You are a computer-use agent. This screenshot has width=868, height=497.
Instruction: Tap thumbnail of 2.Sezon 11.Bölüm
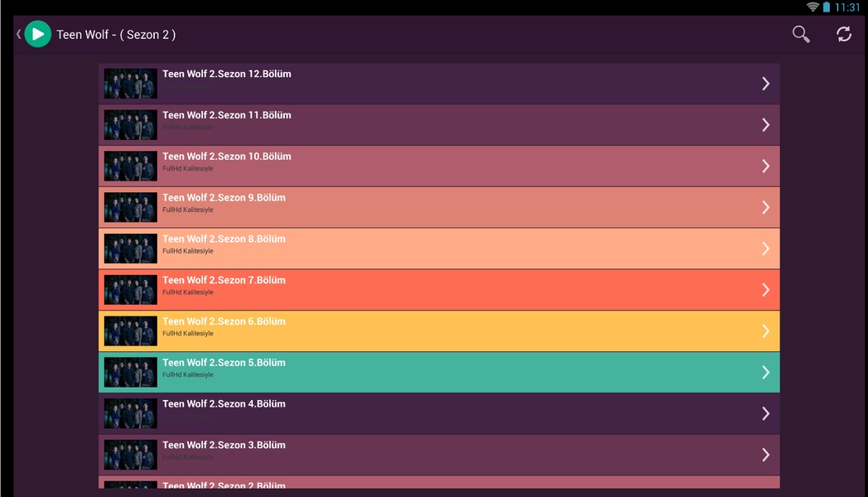[x=131, y=125]
